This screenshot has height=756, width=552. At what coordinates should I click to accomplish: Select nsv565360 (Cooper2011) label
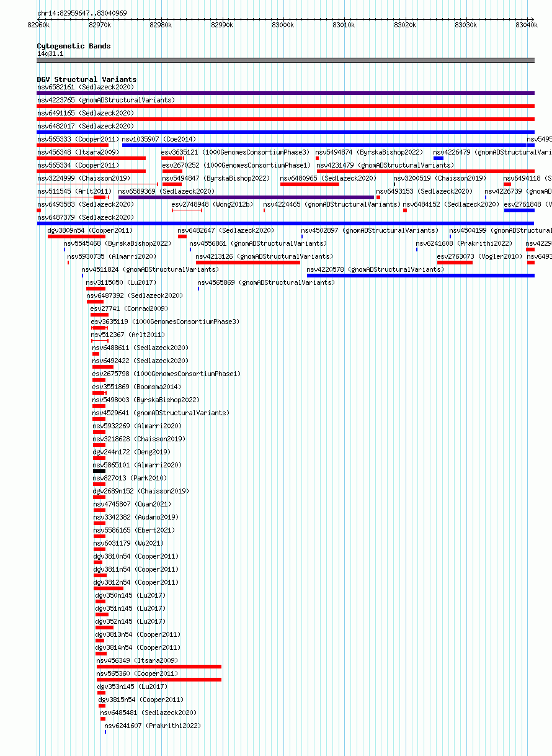(137, 673)
